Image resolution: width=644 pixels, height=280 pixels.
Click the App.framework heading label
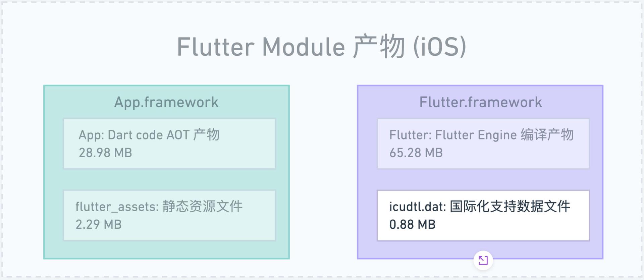click(166, 102)
